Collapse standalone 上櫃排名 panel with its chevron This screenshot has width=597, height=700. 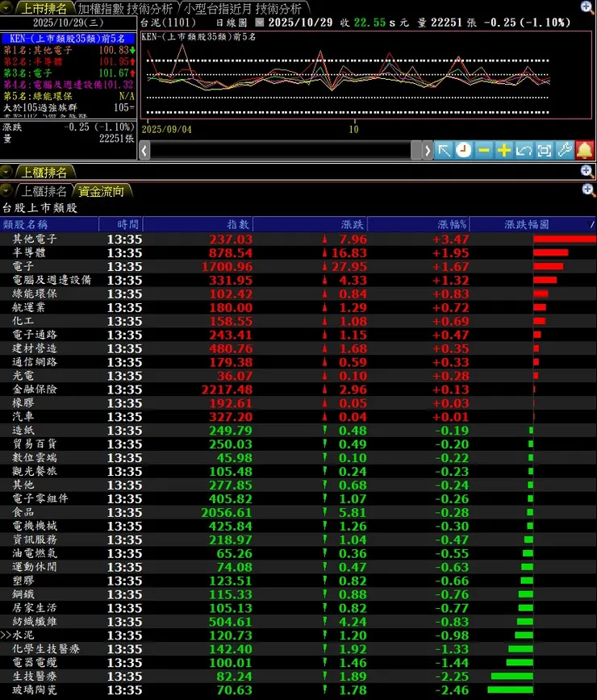coord(6,172)
